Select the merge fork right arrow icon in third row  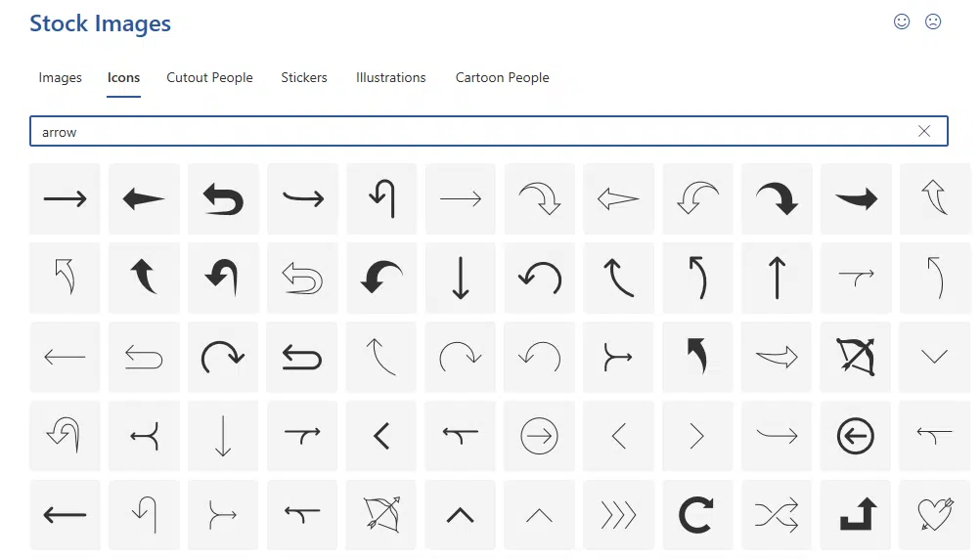619,357
